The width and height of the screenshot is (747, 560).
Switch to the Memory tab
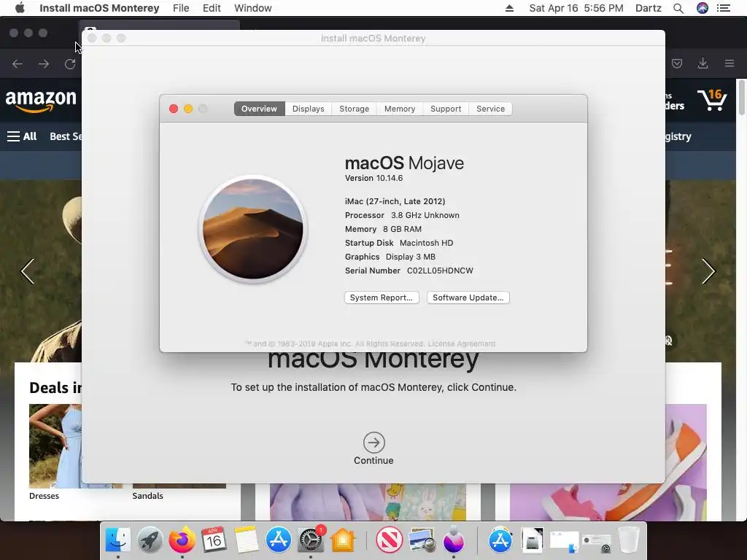(400, 109)
